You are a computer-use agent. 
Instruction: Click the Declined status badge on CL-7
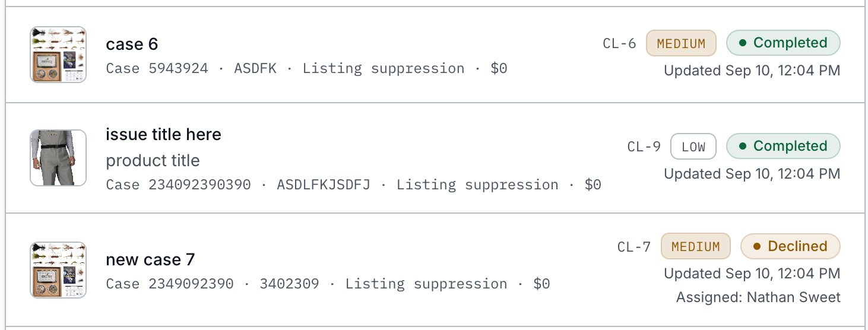click(x=790, y=246)
